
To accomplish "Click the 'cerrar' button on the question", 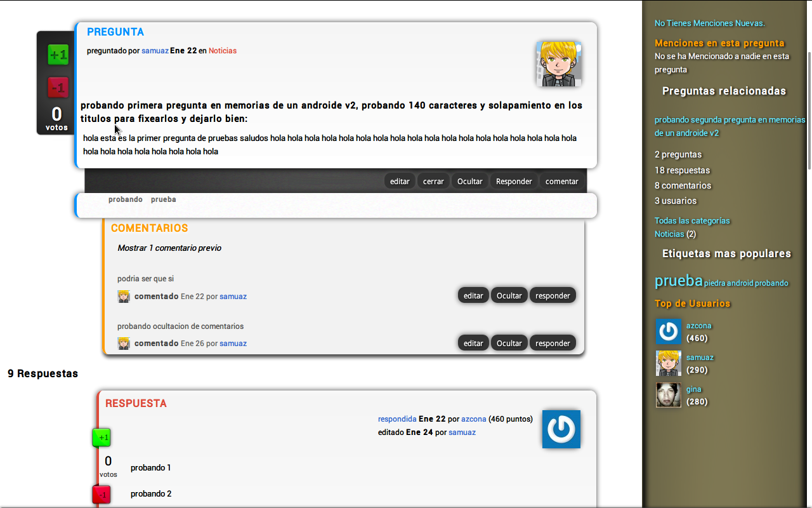I will coord(433,182).
